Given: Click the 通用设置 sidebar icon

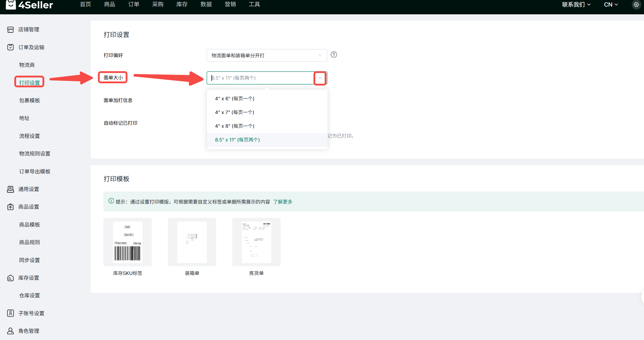Looking at the screenshot, I should (x=10, y=189).
